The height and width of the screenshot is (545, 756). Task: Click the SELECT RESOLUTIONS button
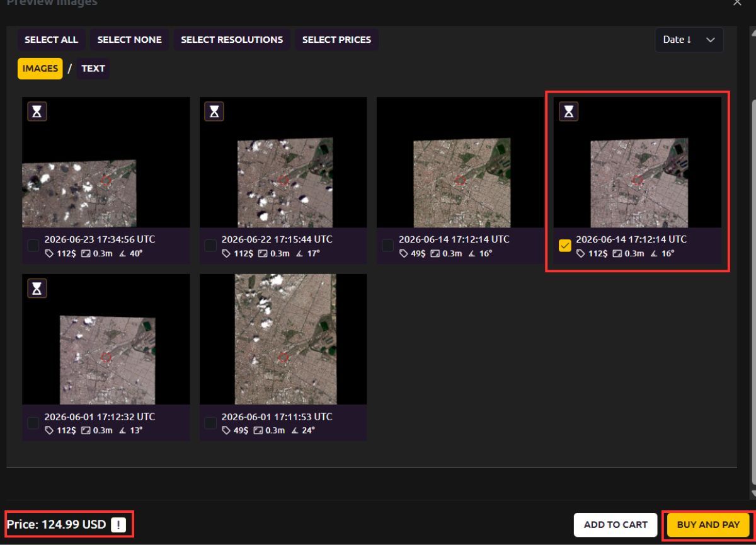[232, 40]
